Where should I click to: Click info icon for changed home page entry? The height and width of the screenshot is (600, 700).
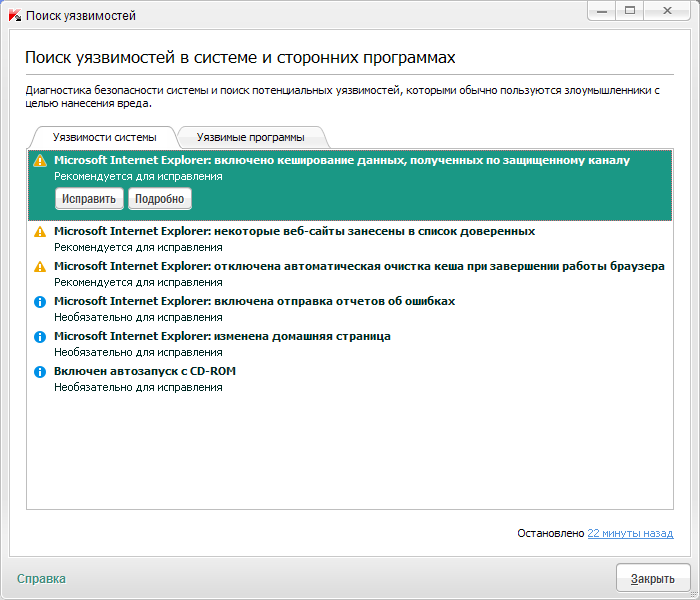click(40, 337)
